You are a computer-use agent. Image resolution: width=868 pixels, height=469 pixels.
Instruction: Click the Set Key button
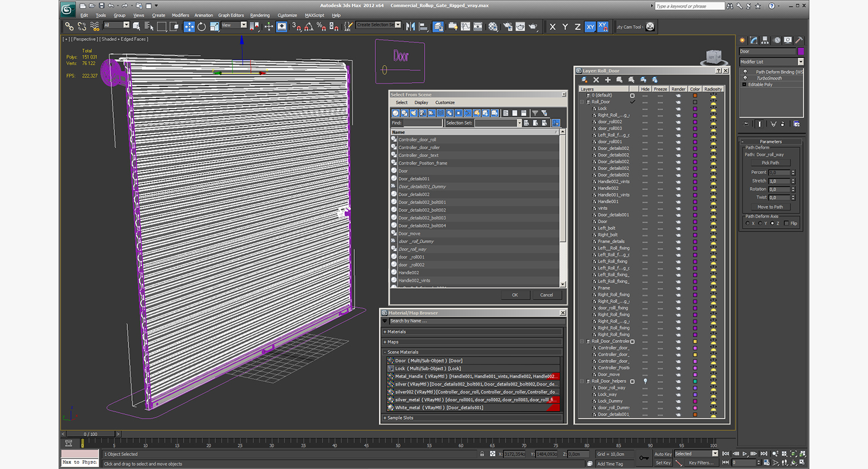coord(663,463)
